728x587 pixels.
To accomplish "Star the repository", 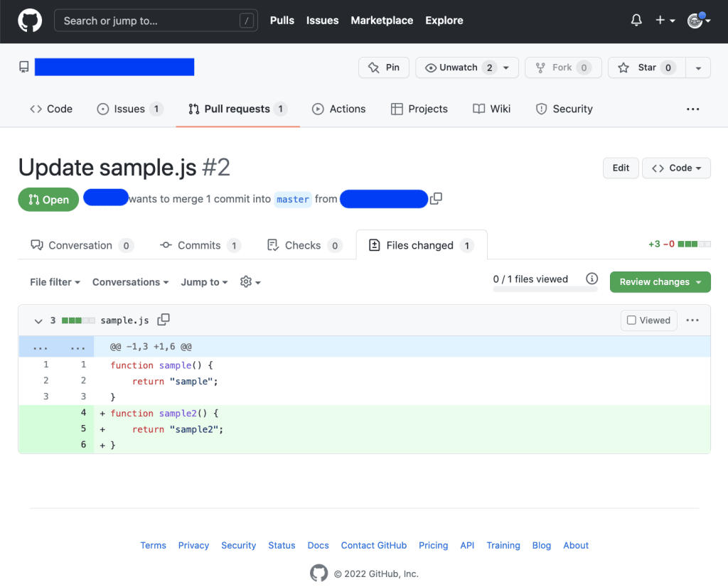I will pos(646,68).
